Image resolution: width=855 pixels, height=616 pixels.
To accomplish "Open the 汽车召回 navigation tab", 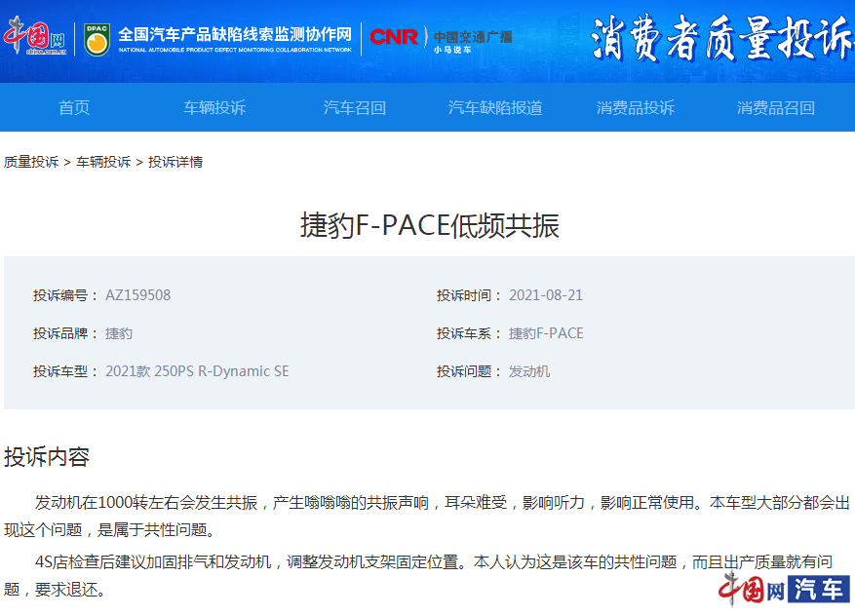I will coord(355,107).
